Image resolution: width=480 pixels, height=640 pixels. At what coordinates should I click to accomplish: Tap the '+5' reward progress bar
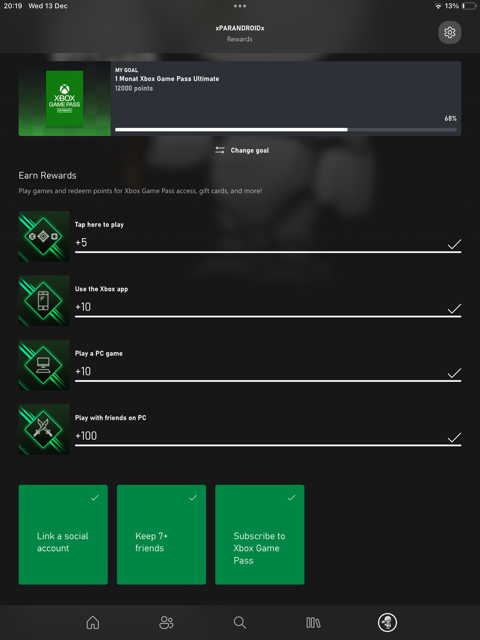click(268, 252)
